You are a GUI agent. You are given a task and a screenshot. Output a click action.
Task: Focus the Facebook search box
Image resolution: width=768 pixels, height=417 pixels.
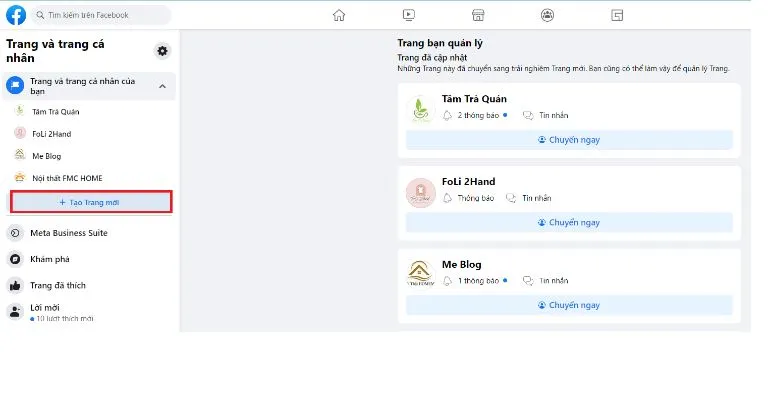point(101,15)
